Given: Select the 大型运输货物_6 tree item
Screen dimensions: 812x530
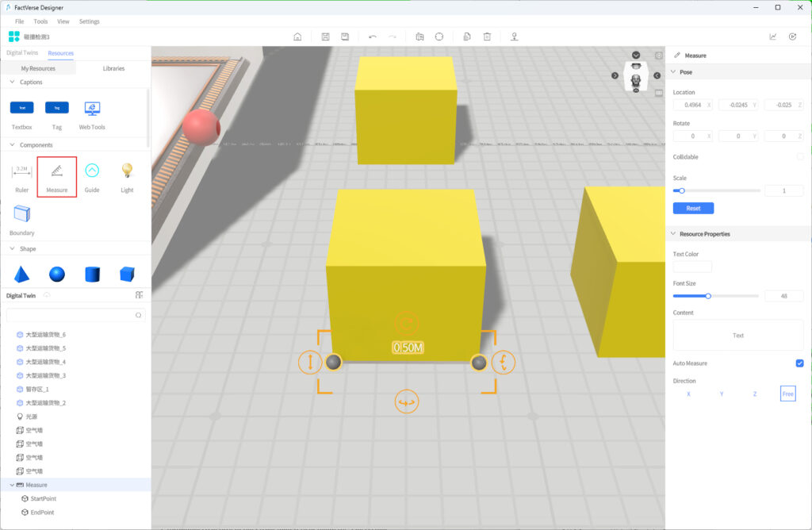Looking at the screenshot, I should click(x=45, y=335).
